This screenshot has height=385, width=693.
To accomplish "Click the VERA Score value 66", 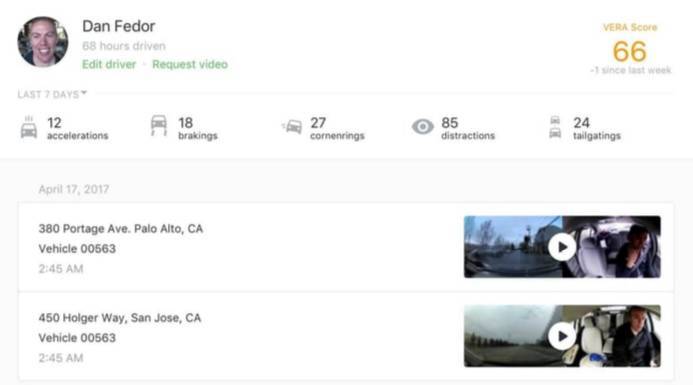I will tap(630, 51).
